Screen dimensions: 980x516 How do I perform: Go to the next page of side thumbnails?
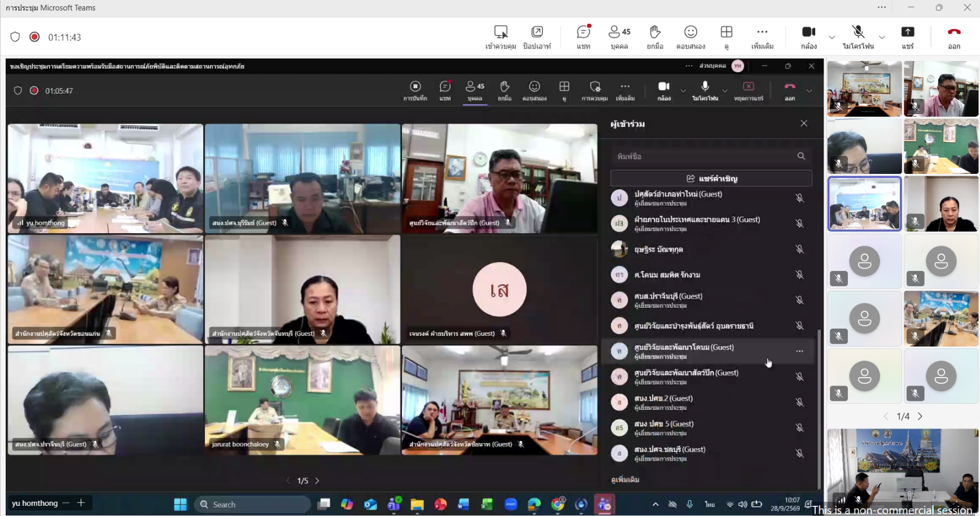tap(920, 416)
